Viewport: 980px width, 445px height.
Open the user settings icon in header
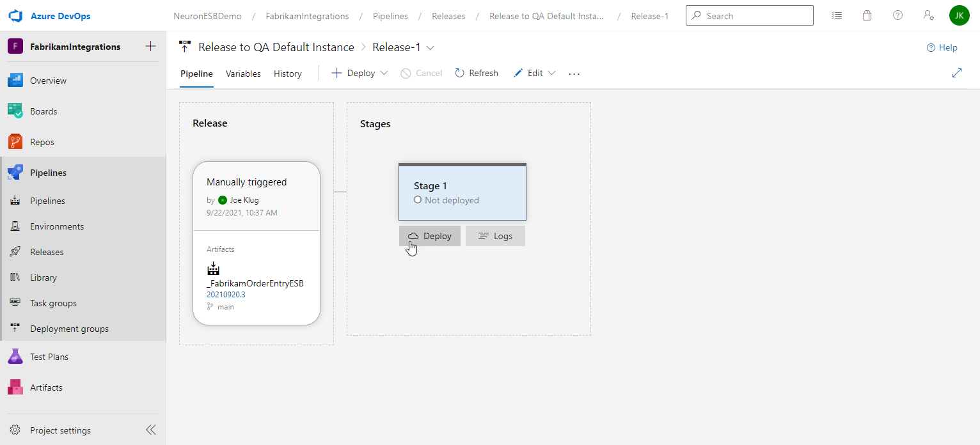point(929,15)
